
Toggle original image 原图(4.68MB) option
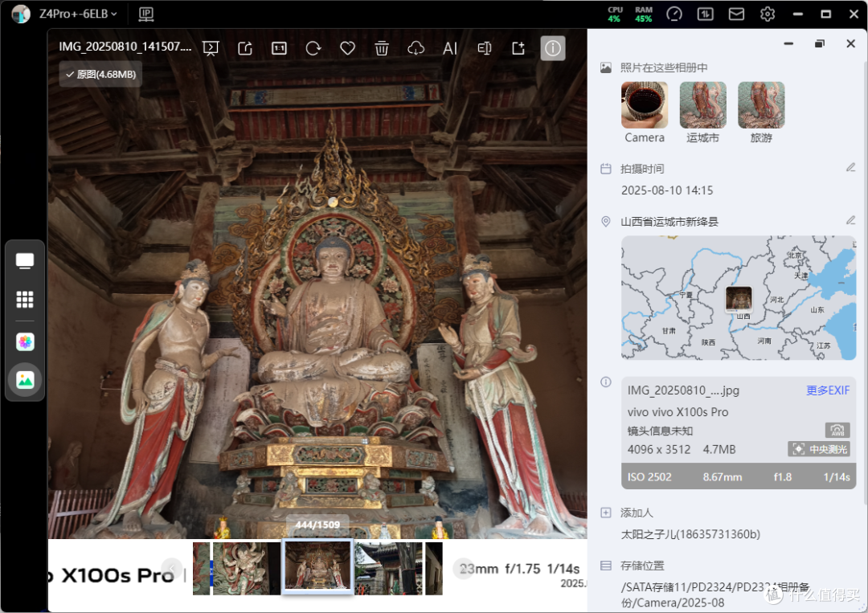click(100, 74)
